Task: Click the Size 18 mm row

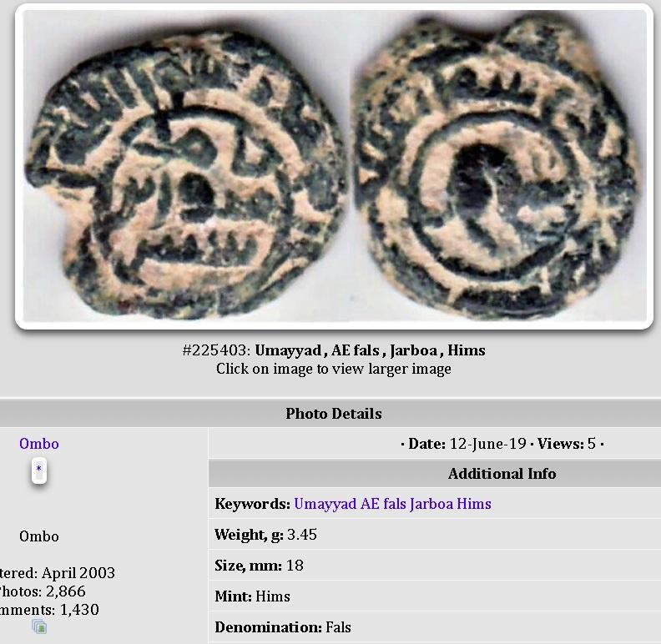Action: pyautogui.click(x=435, y=566)
